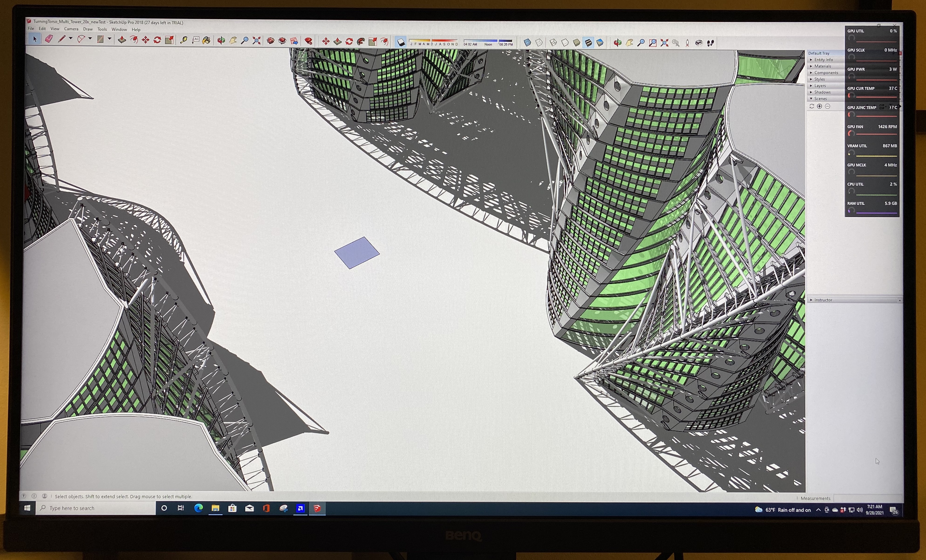The height and width of the screenshot is (560, 926).
Task: Open the Camera menu
Action: point(71,29)
